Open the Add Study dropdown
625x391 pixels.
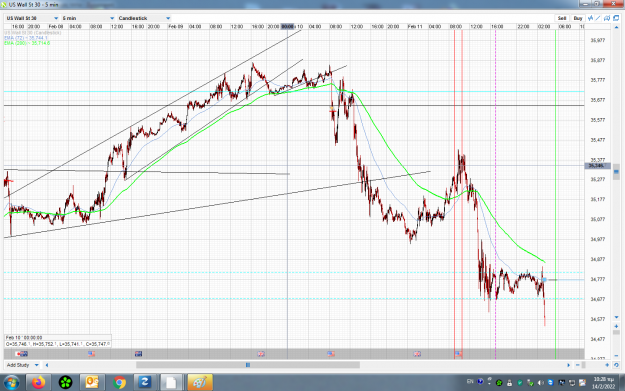tap(22, 365)
